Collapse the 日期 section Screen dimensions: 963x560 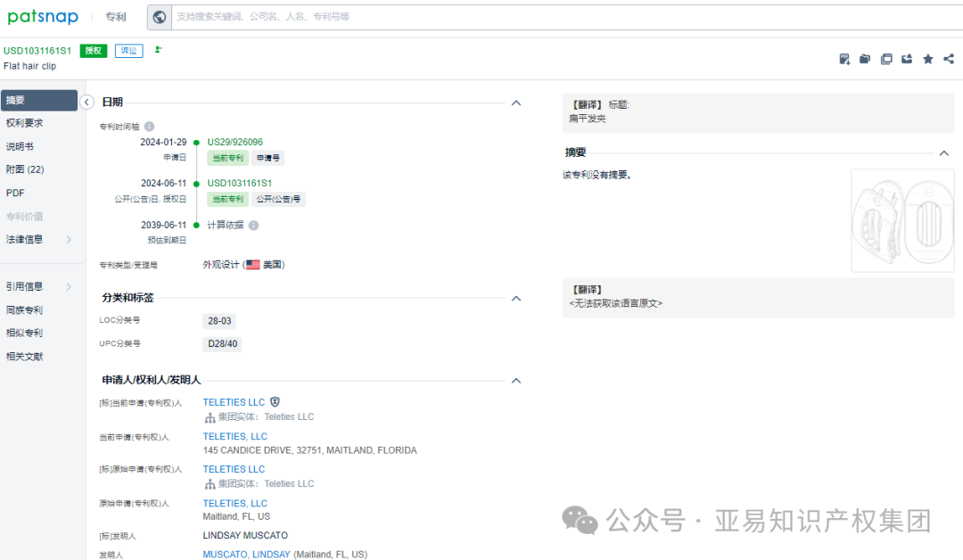pyautogui.click(x=516, y=103)
